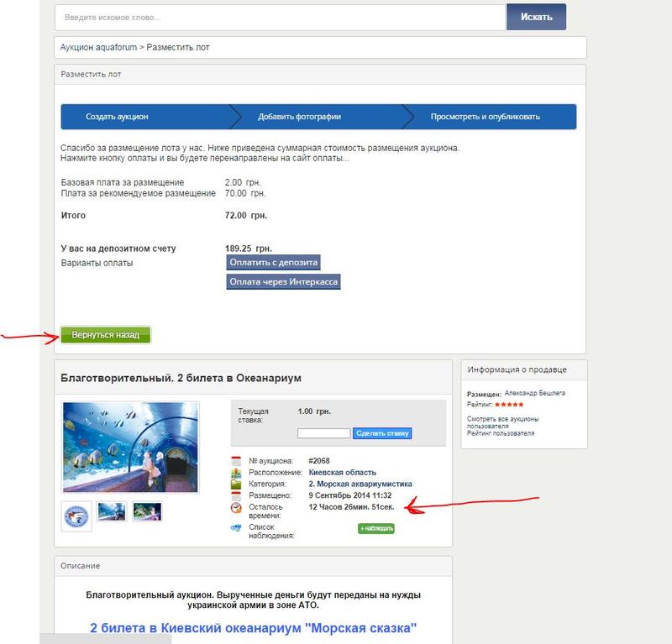Click the folder icon beside Категория
Screen dimensions: 672x644
point(235,484)
